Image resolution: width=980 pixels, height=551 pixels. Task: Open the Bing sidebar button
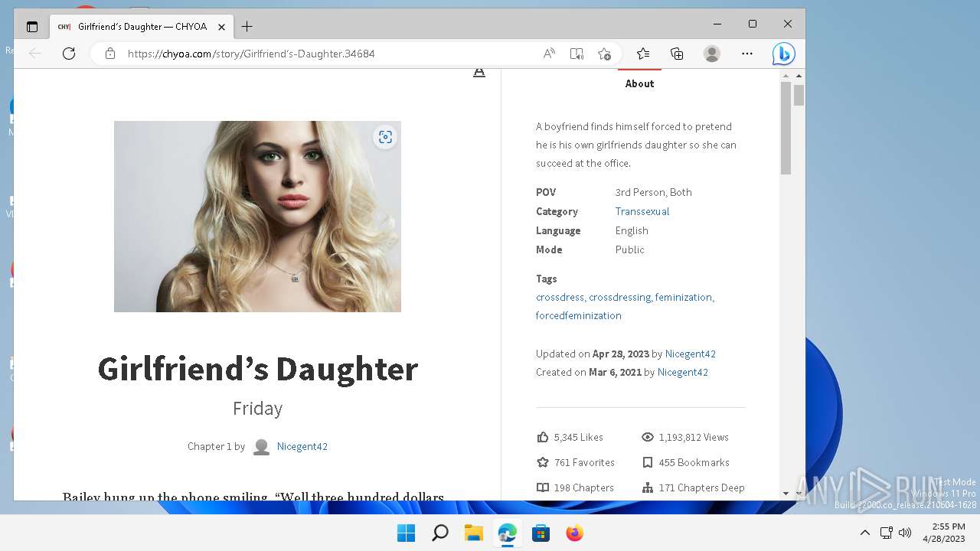(783, 54)
